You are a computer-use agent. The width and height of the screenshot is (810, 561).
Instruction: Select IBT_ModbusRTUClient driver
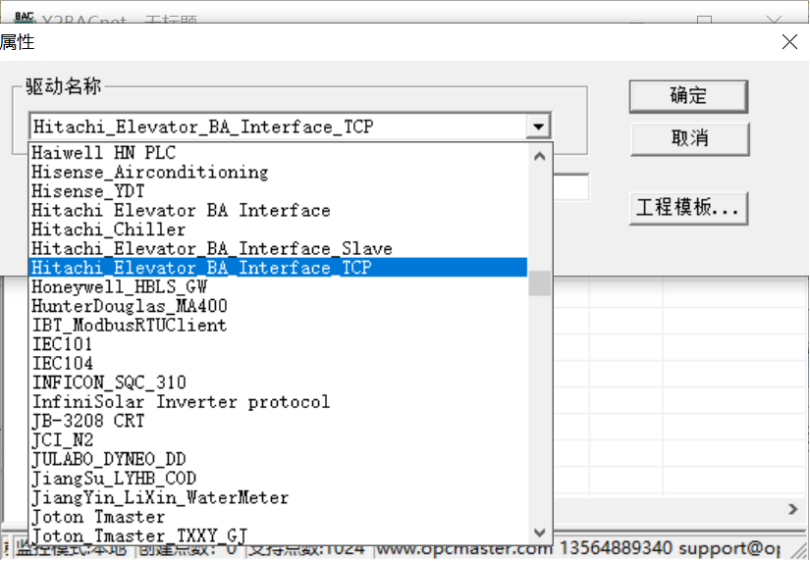(x=278, y=325)
